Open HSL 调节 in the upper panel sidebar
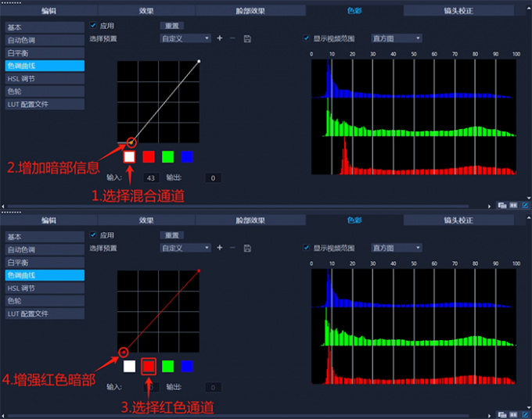The width and height of the screenshot is (532, 419). tap(45, 79)
